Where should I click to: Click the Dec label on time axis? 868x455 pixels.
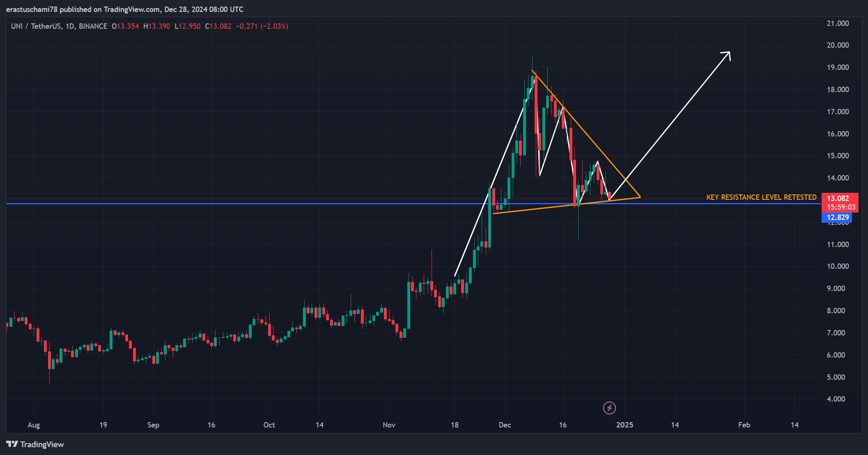point(505,425)
